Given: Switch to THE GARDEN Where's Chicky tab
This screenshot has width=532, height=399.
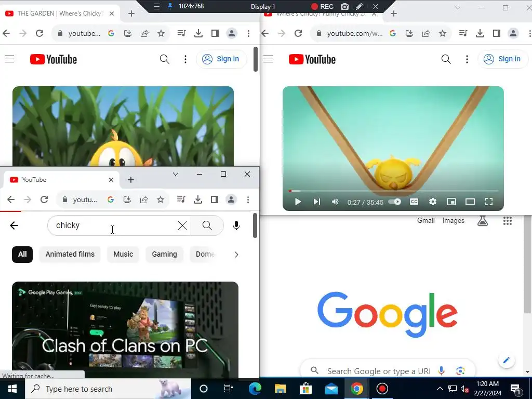Looking at the screenshot, I should pyautogui.click(x=60, y=14).
